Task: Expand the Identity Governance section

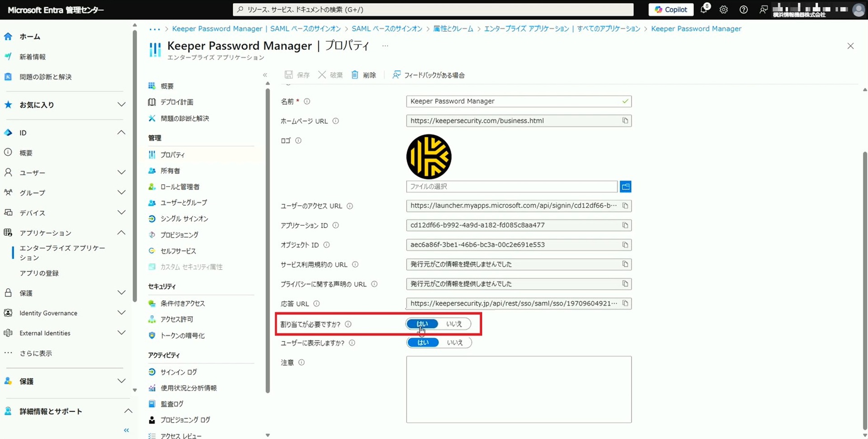Action: 121,313
